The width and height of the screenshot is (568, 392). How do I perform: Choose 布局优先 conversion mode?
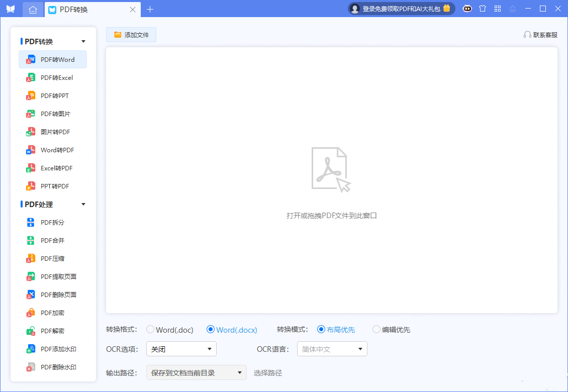tap(336, 330)
